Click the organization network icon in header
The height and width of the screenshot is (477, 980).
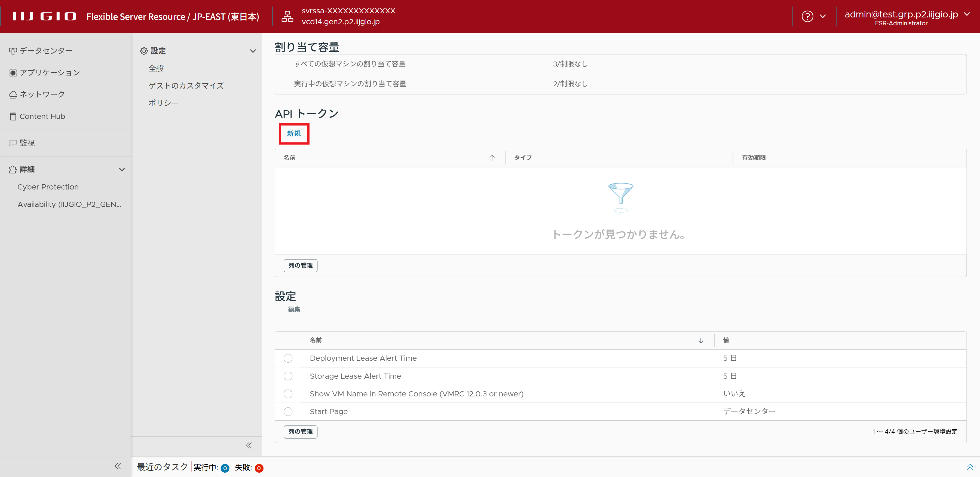[x=287, y=16]
